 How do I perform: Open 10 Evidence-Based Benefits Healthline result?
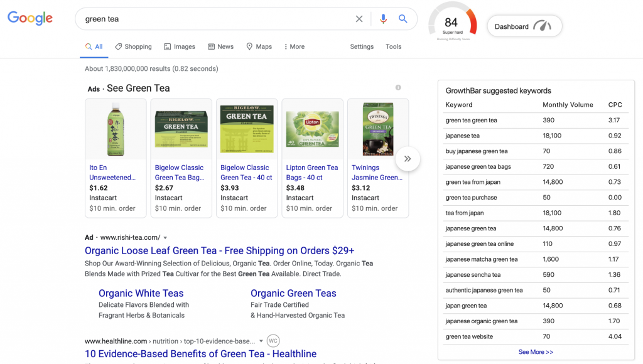[200, 354]
